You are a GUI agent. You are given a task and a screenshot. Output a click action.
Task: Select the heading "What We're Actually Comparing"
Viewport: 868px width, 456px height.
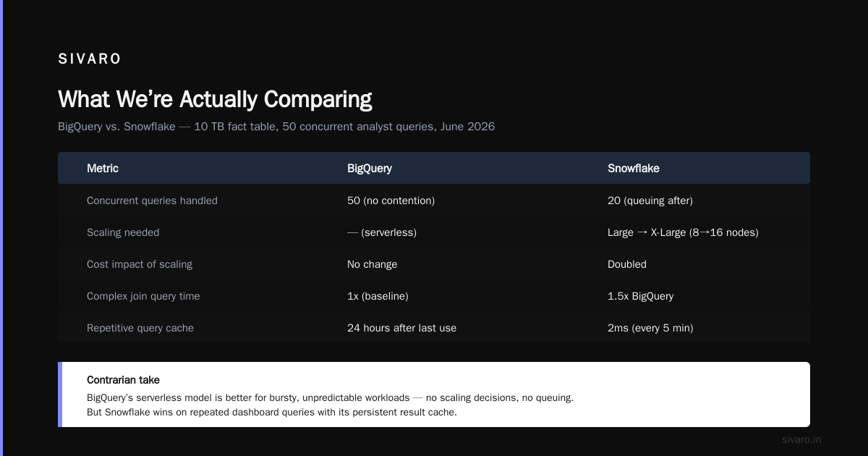point(215,99)
